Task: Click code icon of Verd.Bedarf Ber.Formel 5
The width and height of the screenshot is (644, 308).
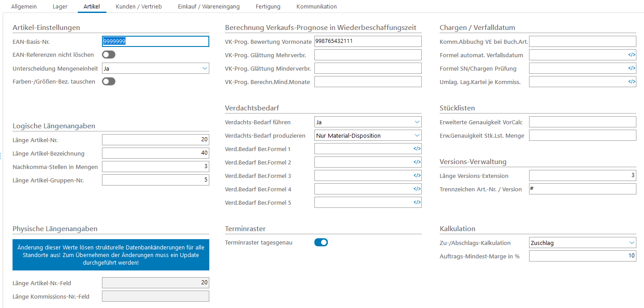Action: pyautogui.click(x=416, y=203)
